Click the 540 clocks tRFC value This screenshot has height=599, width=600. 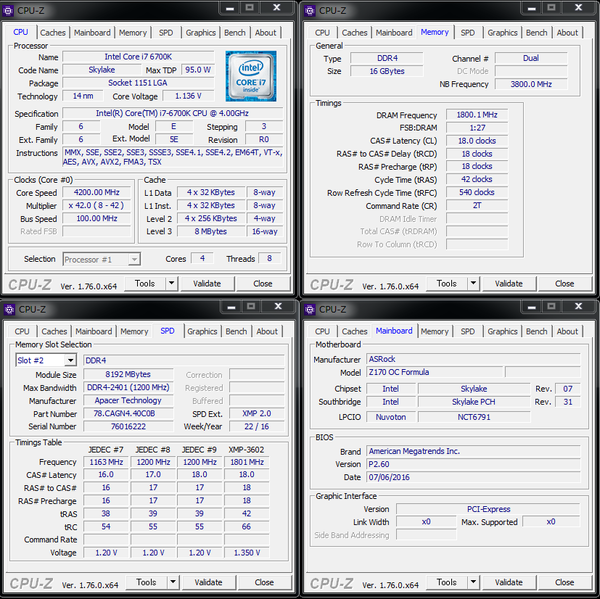pos(477,193)
